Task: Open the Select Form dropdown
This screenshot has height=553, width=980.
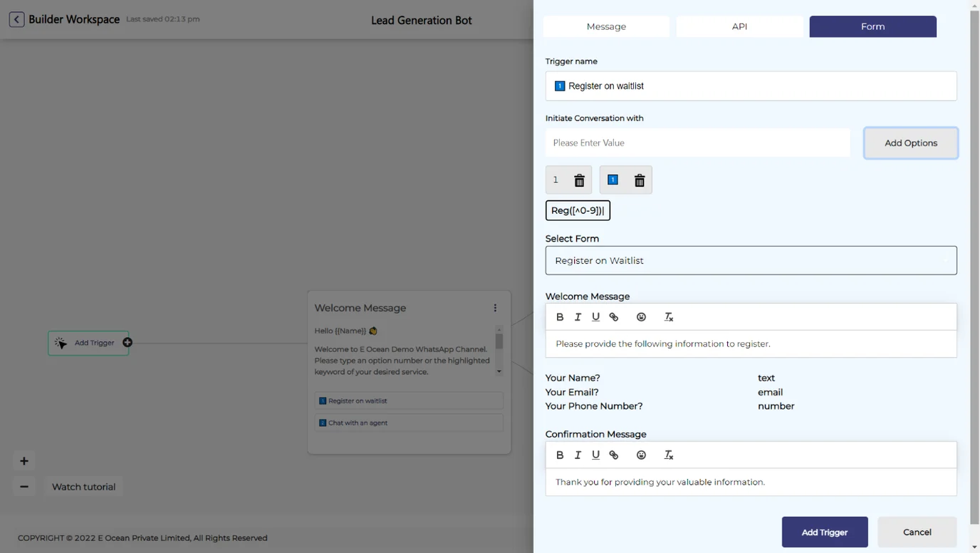Action: pyautogui.click(x=751, y=261)
